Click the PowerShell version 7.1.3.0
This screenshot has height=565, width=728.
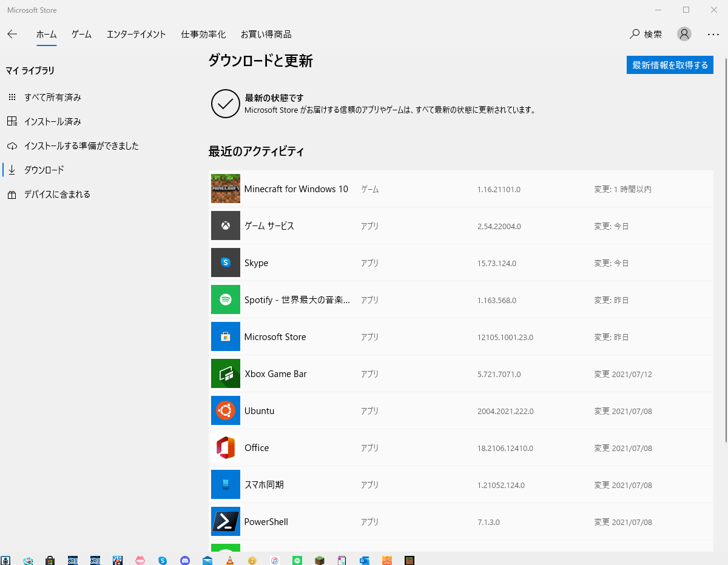(488, 523)
